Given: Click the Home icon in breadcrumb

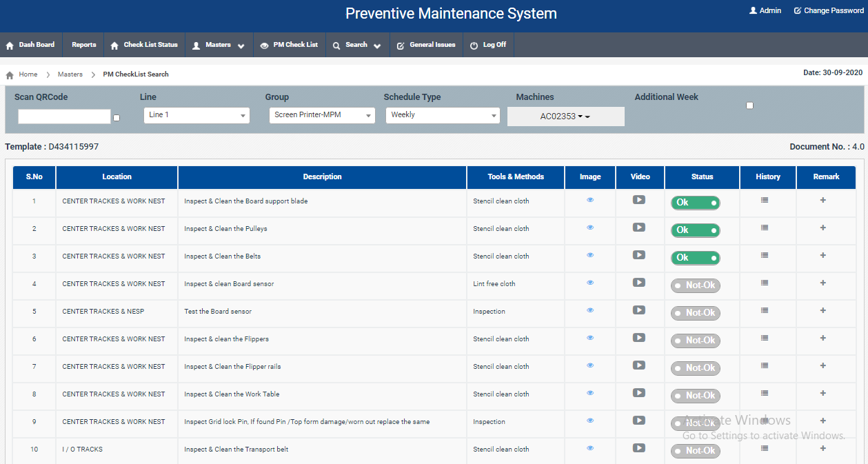Looking at the screenshot, I should [10, 74].
